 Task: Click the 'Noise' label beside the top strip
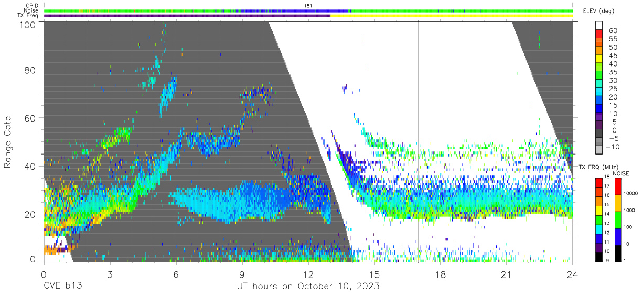31,10
